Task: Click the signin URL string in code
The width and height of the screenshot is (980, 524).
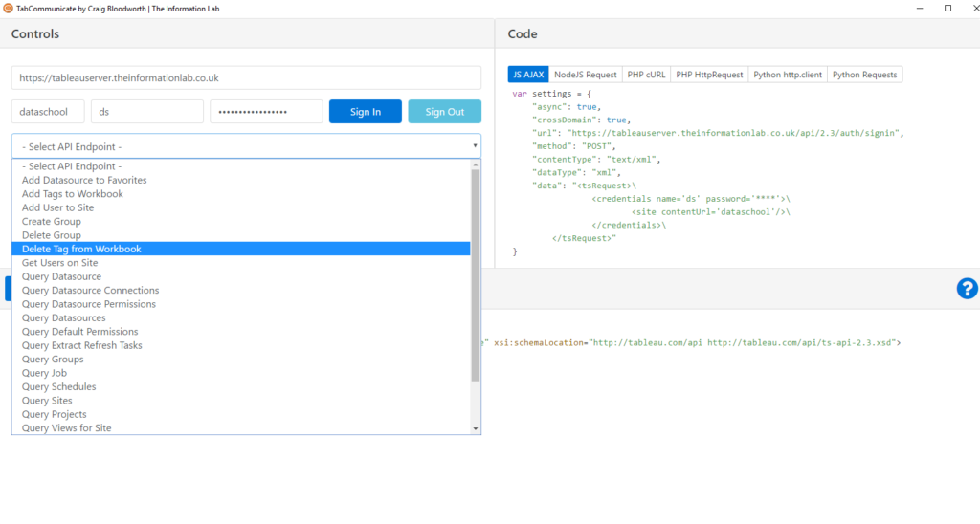Action: click(x=733, y=133)
